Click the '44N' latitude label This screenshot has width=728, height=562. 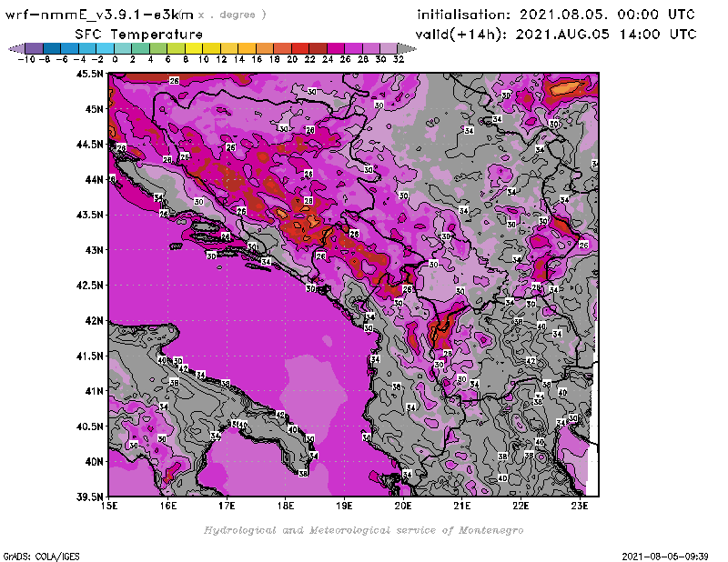[94, 179]
